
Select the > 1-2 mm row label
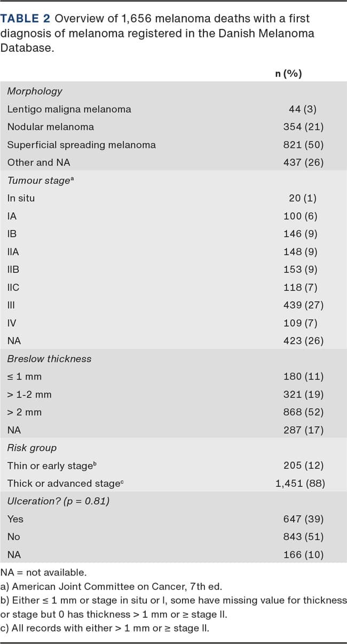[29, 394]
